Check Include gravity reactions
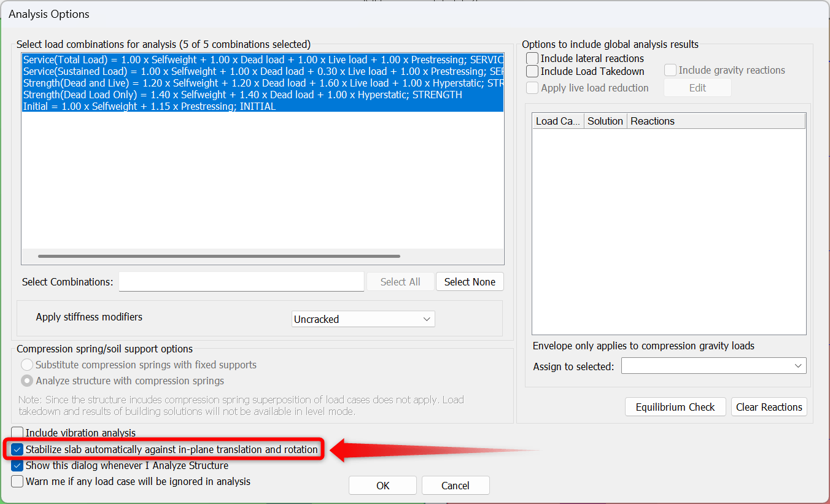The width and height of the screenshot is (830, 504). (x=670, y=69)
